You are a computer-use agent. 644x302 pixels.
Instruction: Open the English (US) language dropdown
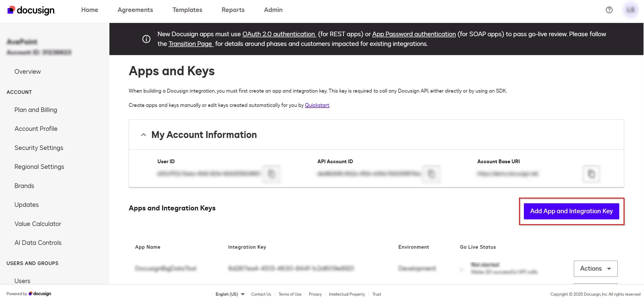(229, 294)
